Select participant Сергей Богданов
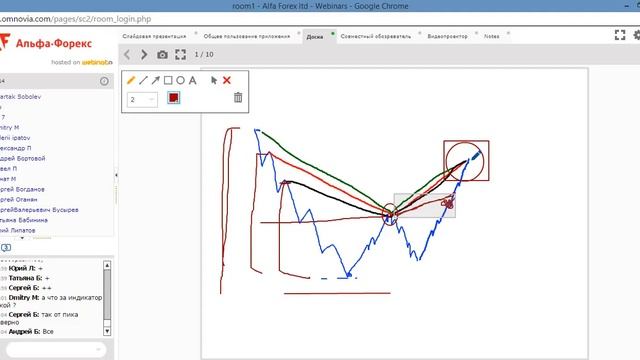Image resolution: width=640 pixels, height=360 pixels. pyautogui.click(x=22, y=189)
